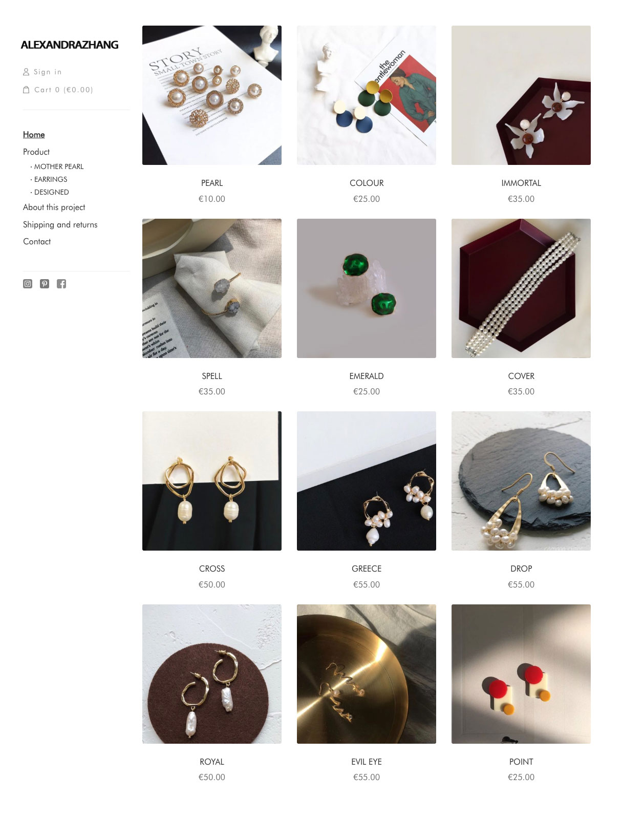Open the EMERALD earrings product image
The width and height of the screenshot is (622, 840).
(367, 288)
